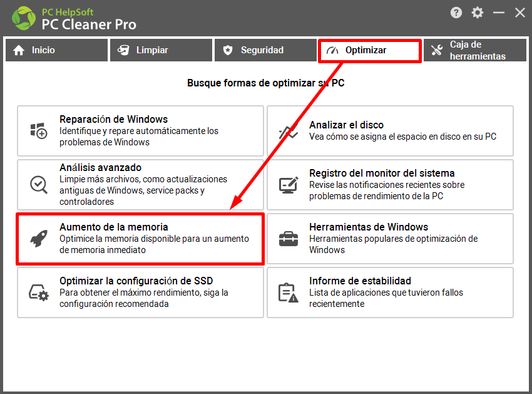This screenshot has width=532, height=394.
Task: Switch to the Limpiar tab
Action: (x=161, y=50)
